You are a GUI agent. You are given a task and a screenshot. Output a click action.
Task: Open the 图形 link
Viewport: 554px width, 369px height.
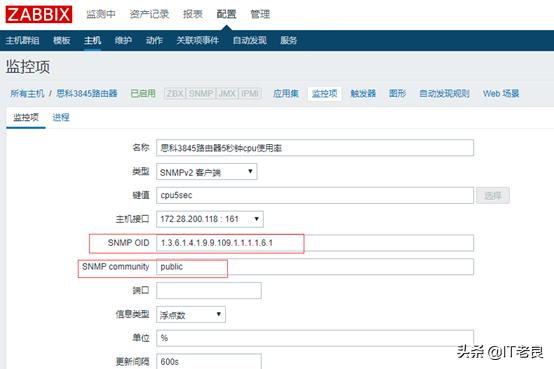pyautogui.click(x=397, y=94)
